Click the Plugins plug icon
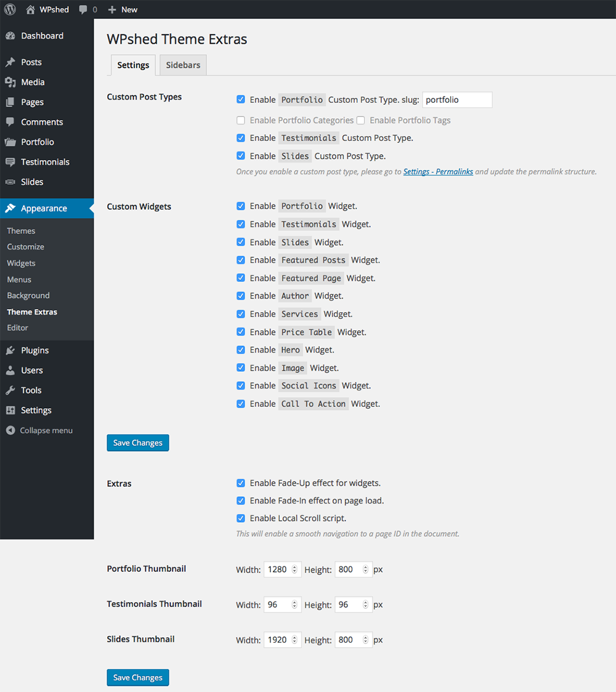 point(10,350)
